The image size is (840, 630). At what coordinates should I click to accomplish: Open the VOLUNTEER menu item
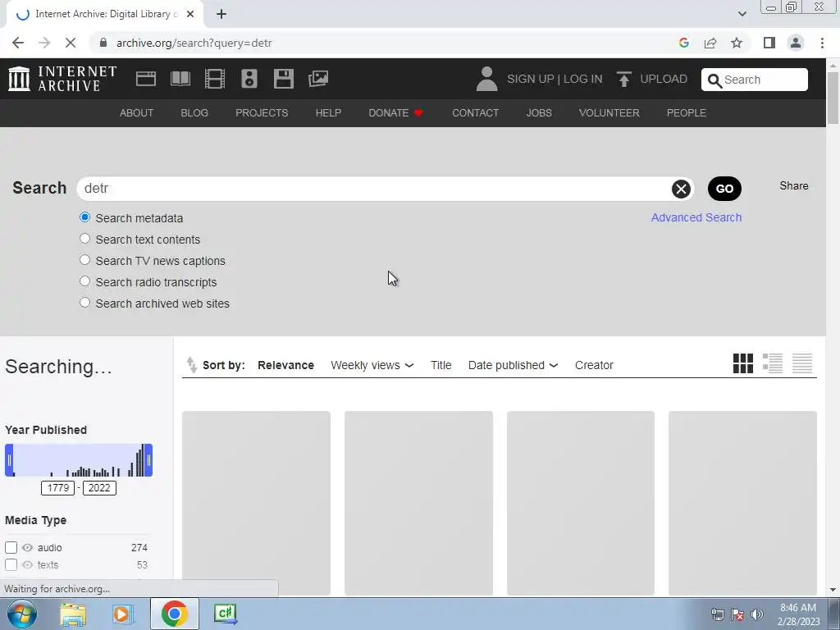click(609, 113)
